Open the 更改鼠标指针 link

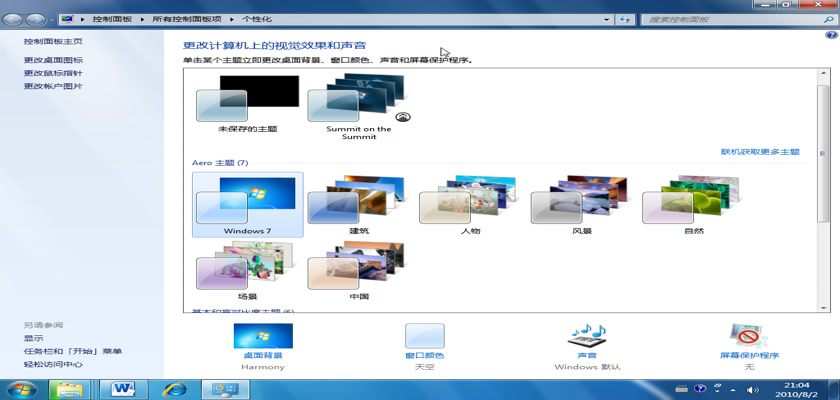(53, 73)
